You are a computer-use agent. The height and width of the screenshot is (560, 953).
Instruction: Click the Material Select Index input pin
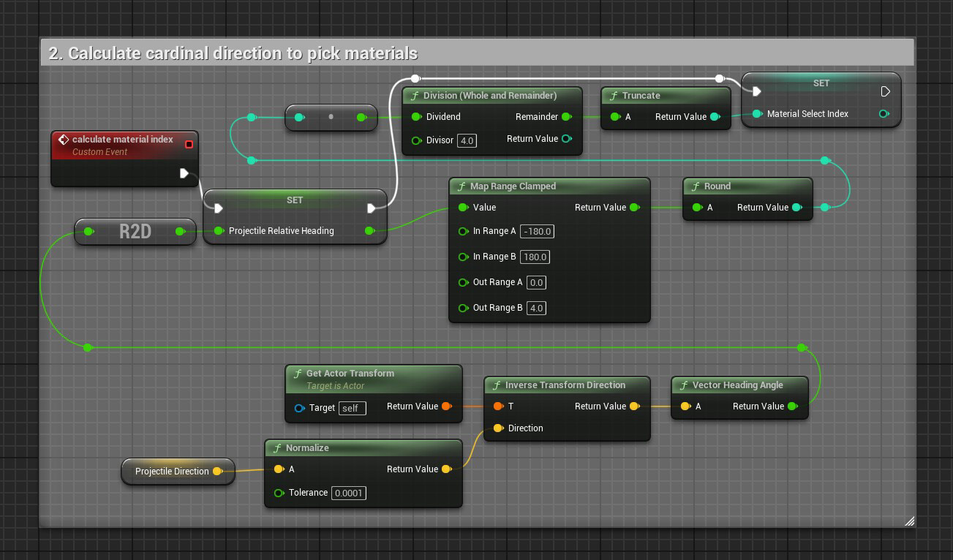pos(757,114)
